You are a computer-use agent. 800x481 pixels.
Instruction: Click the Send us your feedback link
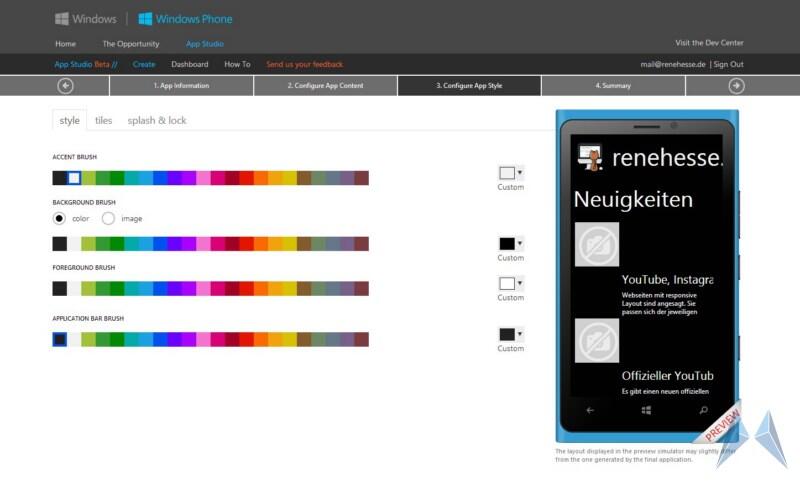[x=304, y=64]
